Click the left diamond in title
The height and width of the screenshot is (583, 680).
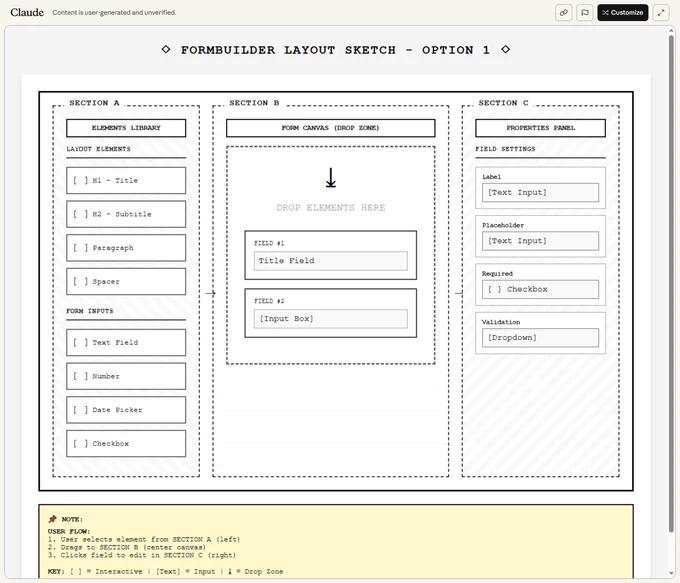(166, 49)
